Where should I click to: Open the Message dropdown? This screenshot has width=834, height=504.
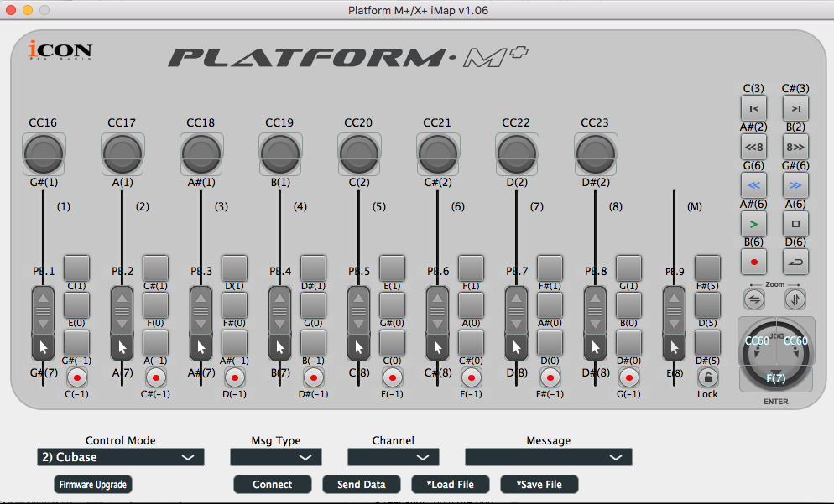pos(549,457)
